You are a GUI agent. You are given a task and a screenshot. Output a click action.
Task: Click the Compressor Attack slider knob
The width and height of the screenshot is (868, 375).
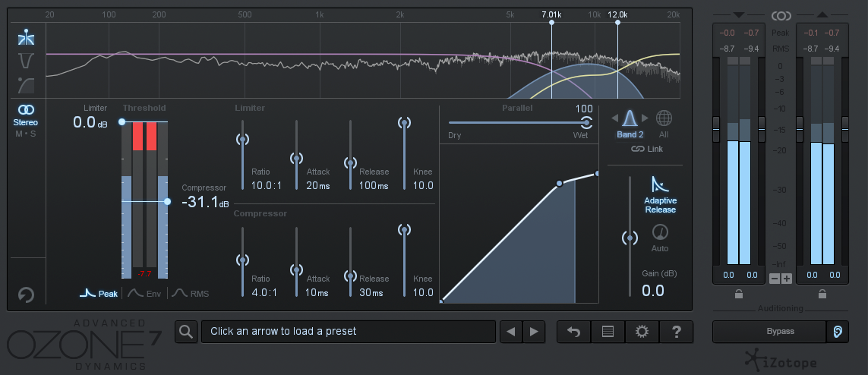297,270
